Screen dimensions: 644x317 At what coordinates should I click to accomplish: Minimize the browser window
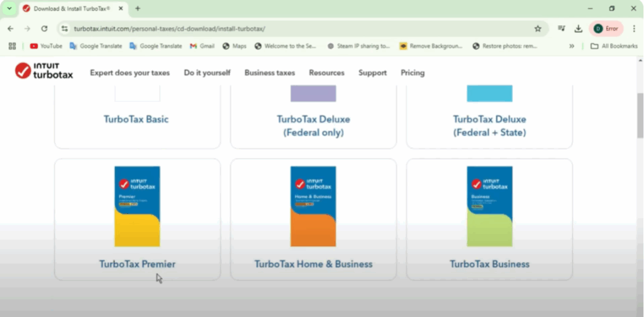tap(590, 8)
